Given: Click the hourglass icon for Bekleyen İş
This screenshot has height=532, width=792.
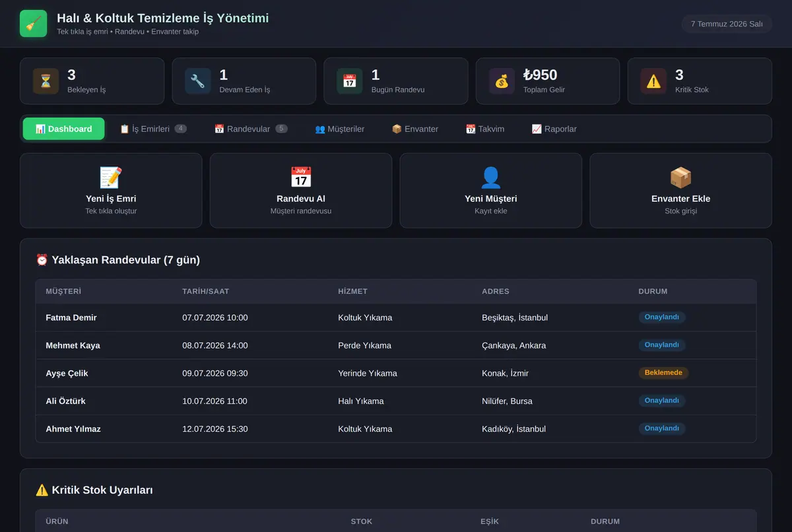Looking at the screenshot, I should click(x=46, y=81).
